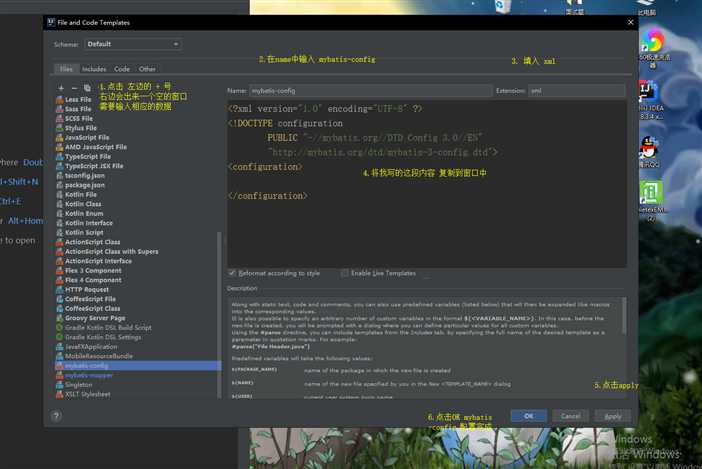Select the TypeScript JSX File template
Image resolution: width=702 pixels, height=469 pixels.
(90, 166)
